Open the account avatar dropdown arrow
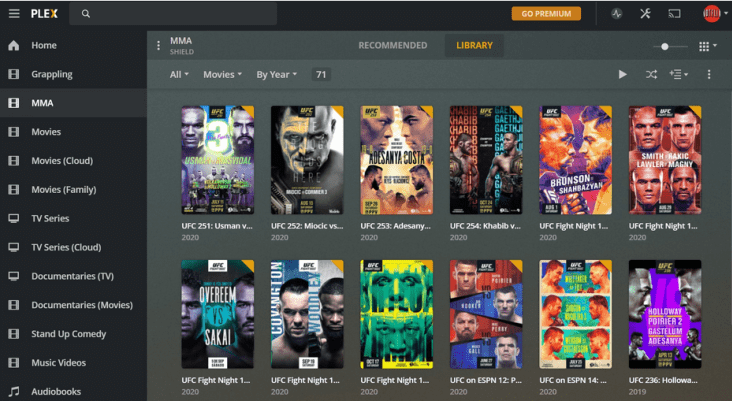This screenshot has width=732, height=401. click(726, 14)
